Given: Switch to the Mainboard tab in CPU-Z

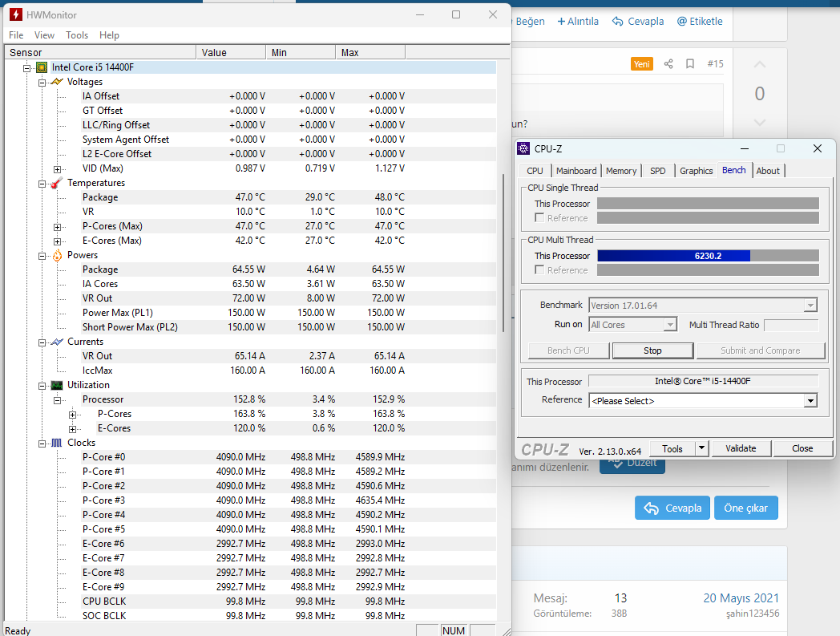Looking at the screenshot, I should (576, 171).
